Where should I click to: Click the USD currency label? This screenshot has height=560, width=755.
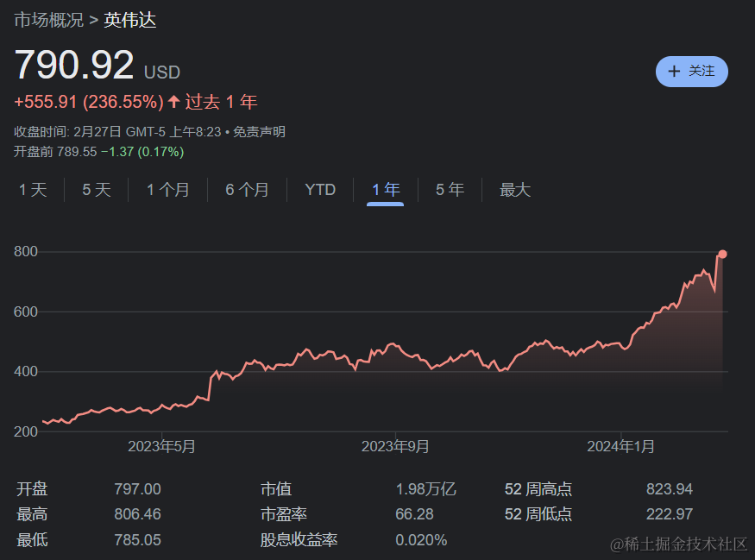pos(162,72)
